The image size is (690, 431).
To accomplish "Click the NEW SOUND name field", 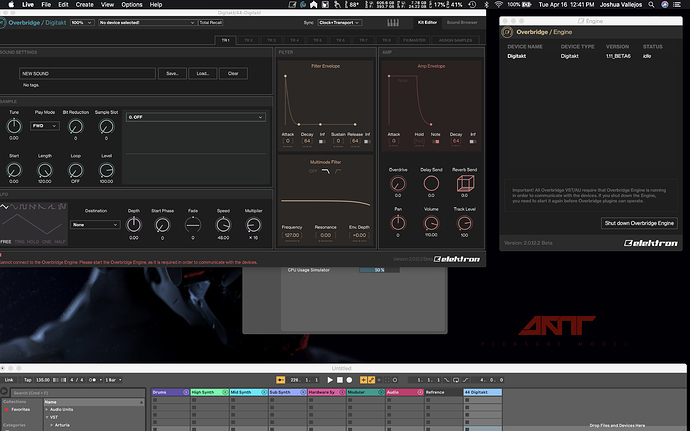I will click(x=87, y=73).
